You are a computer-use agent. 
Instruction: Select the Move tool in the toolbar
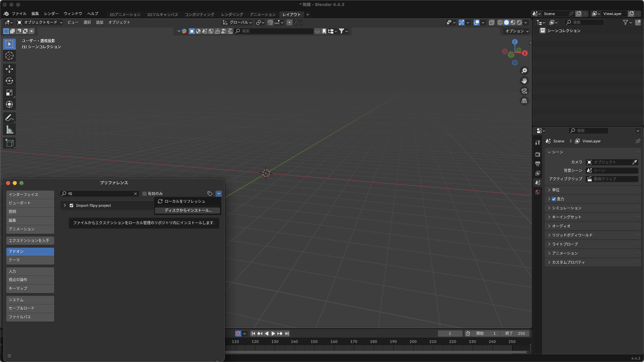tap(9, 69)
